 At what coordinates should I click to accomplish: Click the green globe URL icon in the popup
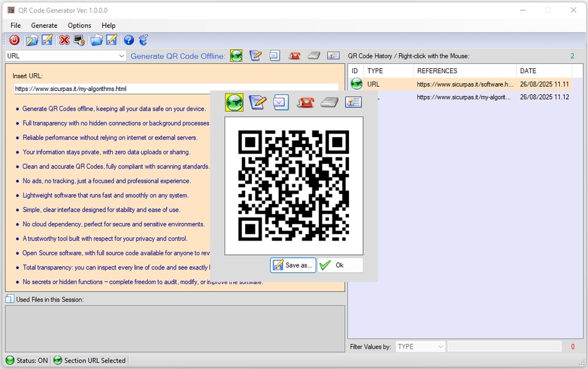tap(235, 102)
